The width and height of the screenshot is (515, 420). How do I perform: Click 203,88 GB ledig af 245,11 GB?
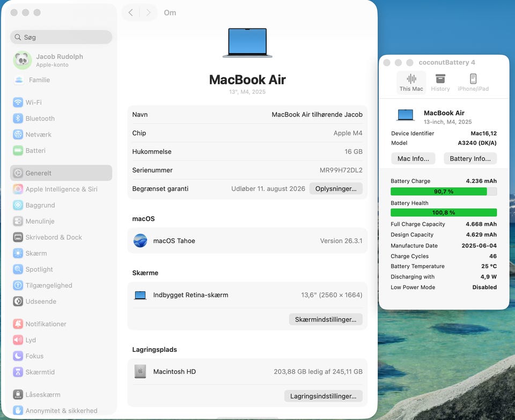(318, 371)
